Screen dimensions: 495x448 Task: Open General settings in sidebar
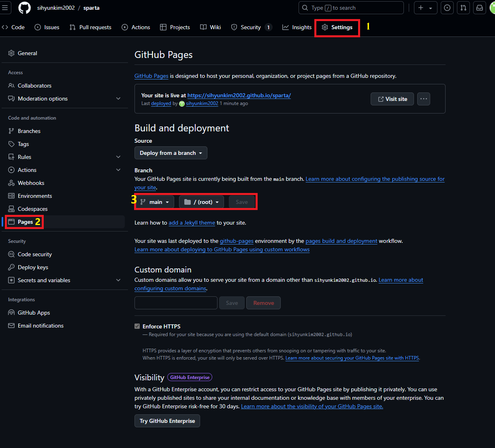click(65, 53)
